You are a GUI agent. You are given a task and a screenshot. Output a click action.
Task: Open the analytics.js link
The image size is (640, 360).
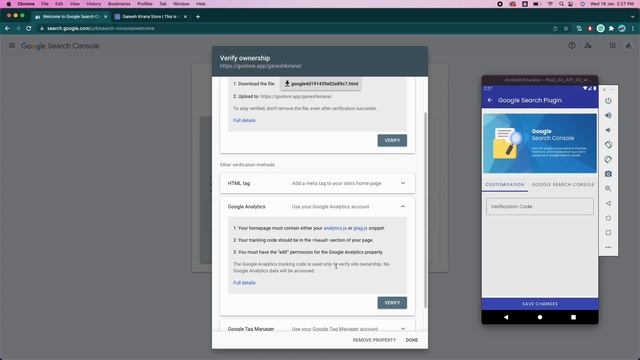pos(335,228)
